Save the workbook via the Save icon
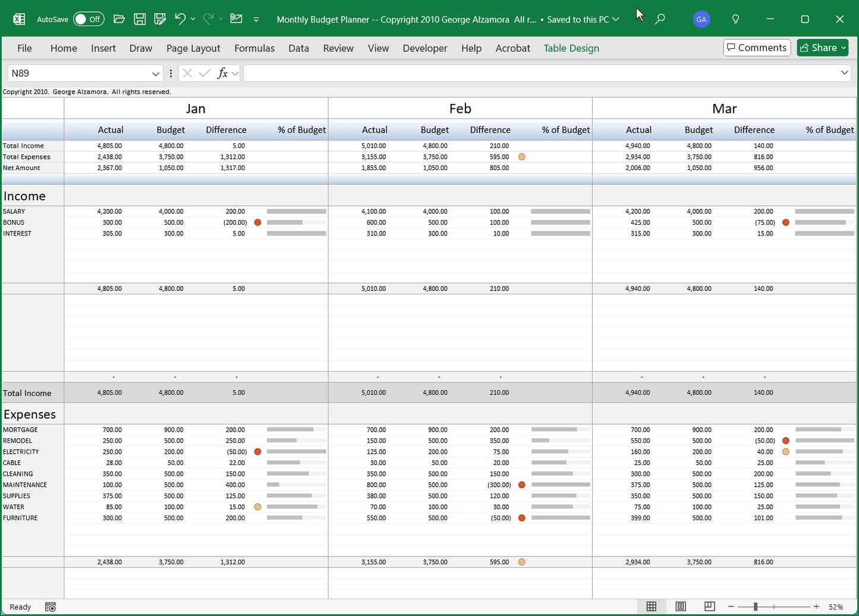Screen dimensions: 859x616 pyautogui.click(x=140, y=18)
